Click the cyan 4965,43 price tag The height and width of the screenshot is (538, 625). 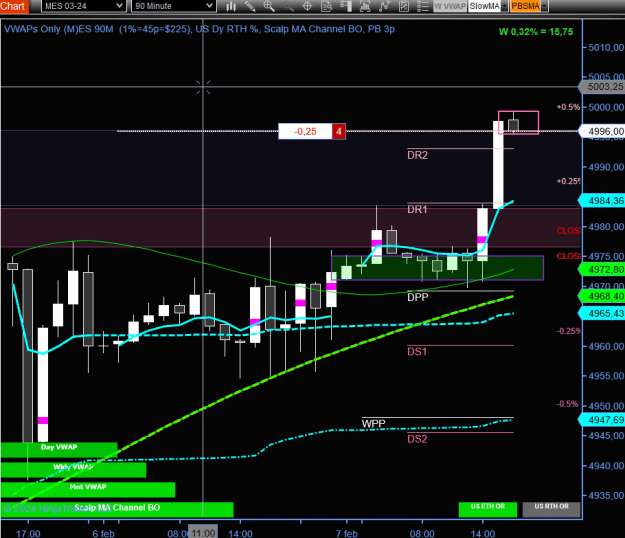click(602, 313)
